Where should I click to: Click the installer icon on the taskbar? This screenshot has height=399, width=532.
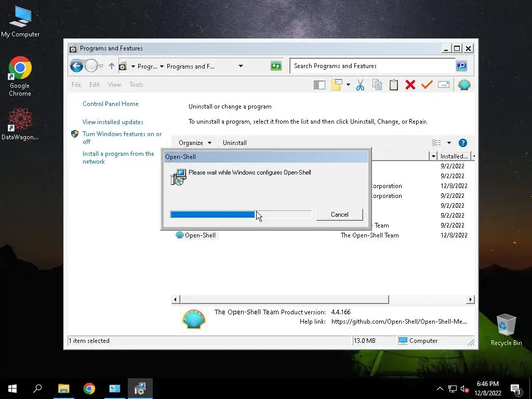point(140,389)
